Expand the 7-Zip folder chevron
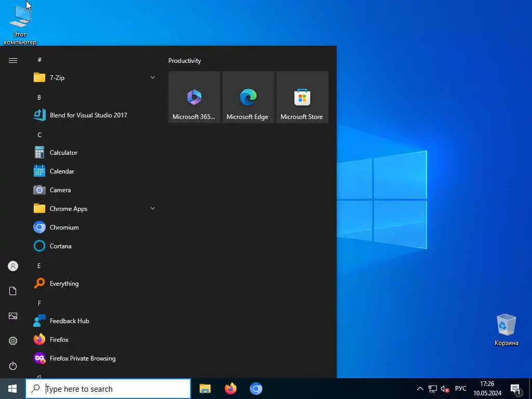This screenshot has height=399, width=532. pos(153,78)
